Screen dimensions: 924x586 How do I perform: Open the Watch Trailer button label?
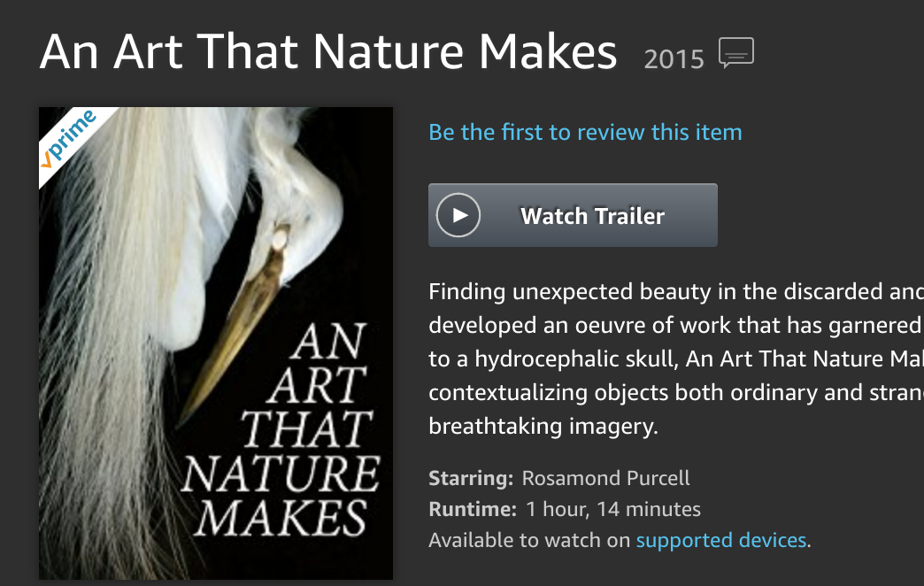pos(592,216)
